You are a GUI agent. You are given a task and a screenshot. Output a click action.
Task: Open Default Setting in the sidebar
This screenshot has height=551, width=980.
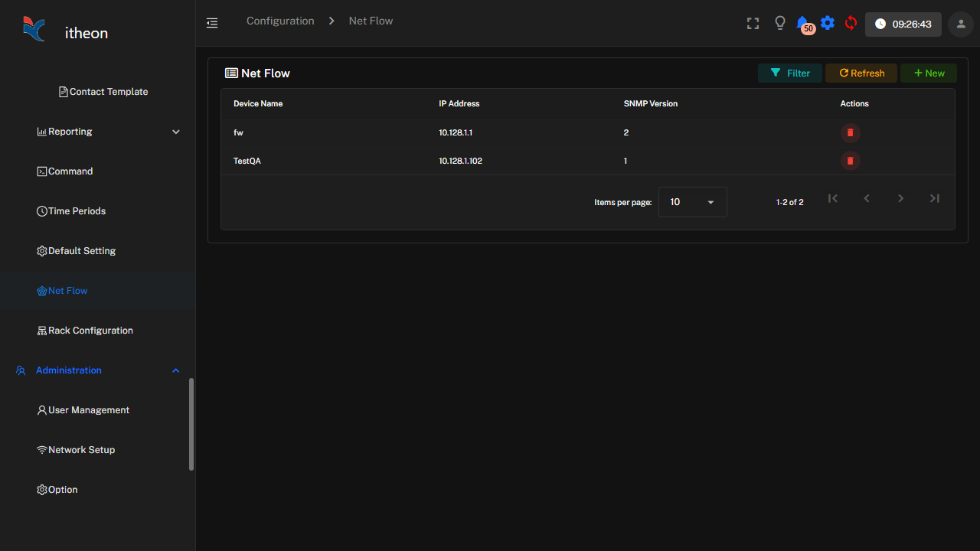(77, 251)
